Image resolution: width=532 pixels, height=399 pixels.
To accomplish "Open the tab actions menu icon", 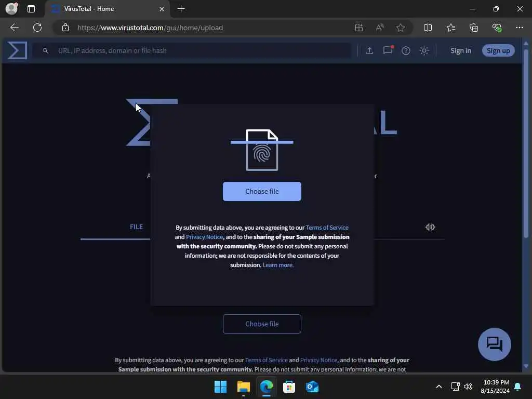I will point(31,9).
